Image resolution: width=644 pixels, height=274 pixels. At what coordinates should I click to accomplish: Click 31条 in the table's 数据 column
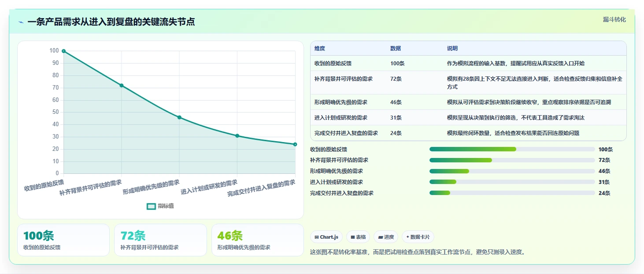396,118
